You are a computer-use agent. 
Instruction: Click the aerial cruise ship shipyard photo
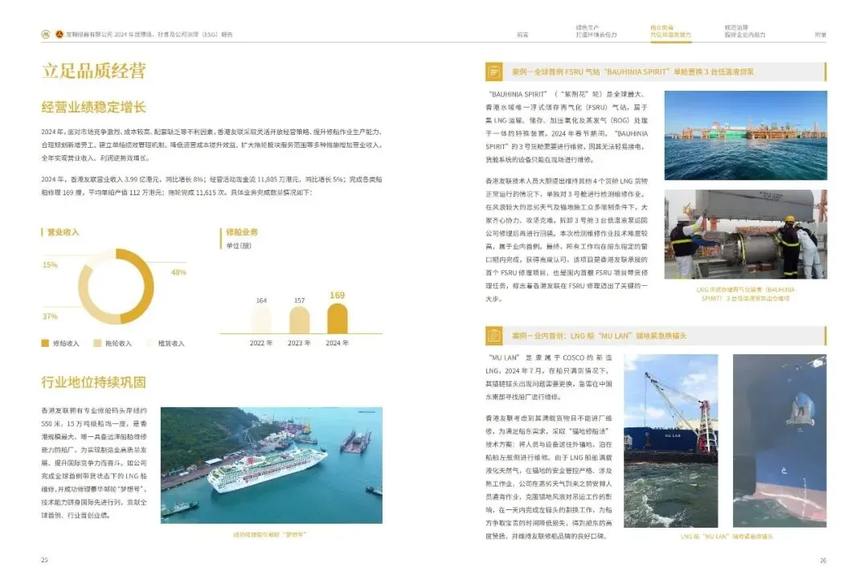click(x=272, y=465)
